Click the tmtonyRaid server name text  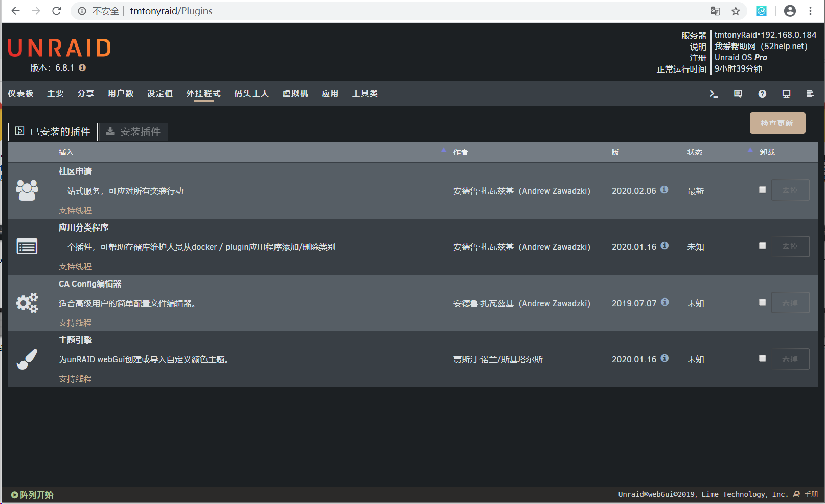735,35
